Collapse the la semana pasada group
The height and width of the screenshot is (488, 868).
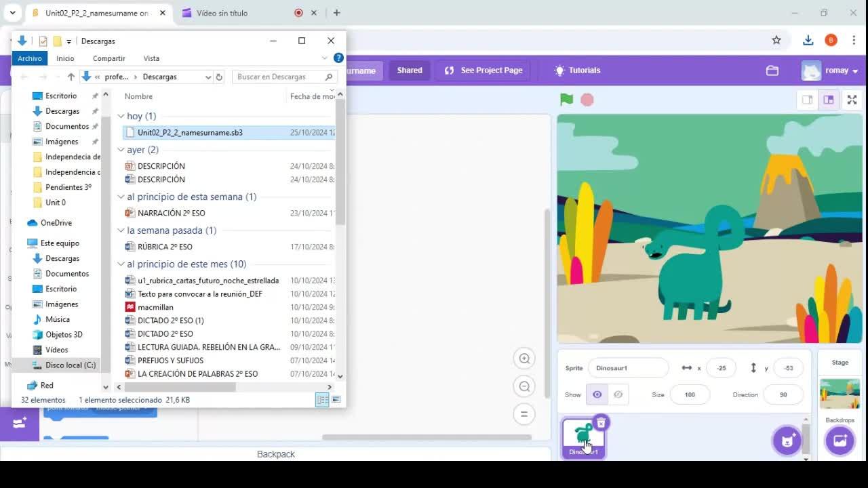click(121, 230)
